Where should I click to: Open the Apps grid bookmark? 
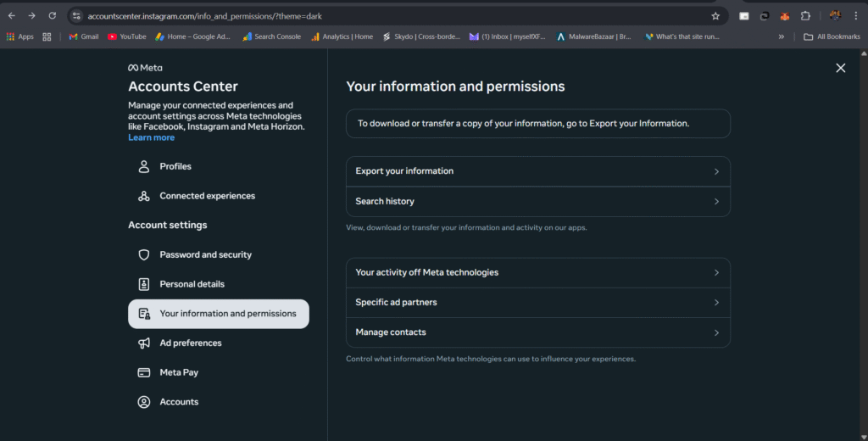[20, 36]
